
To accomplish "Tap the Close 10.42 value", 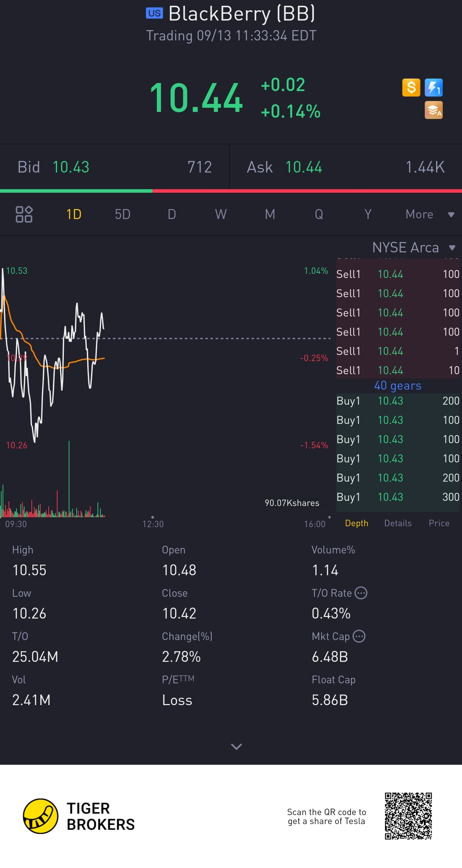I will pyautogui.click(x=179, y=613).
